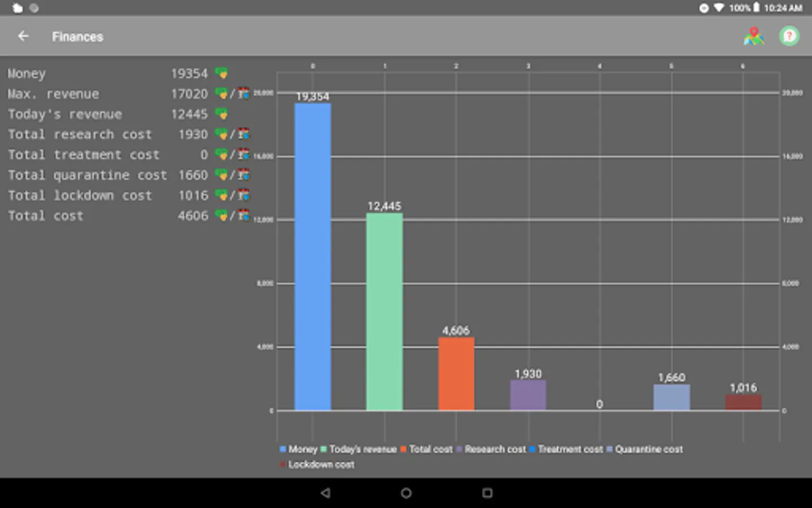The width and height of the screenshot is (812, 508).
Task: Click the calendar icon on Total cost row
Action: [x=243, y=216]
